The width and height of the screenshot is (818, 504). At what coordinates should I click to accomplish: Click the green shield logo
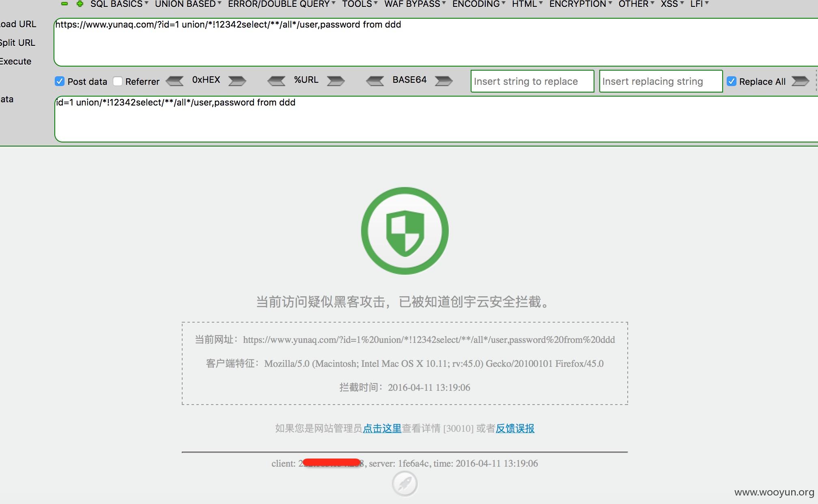pyautogui.click(x=405, y=231)
